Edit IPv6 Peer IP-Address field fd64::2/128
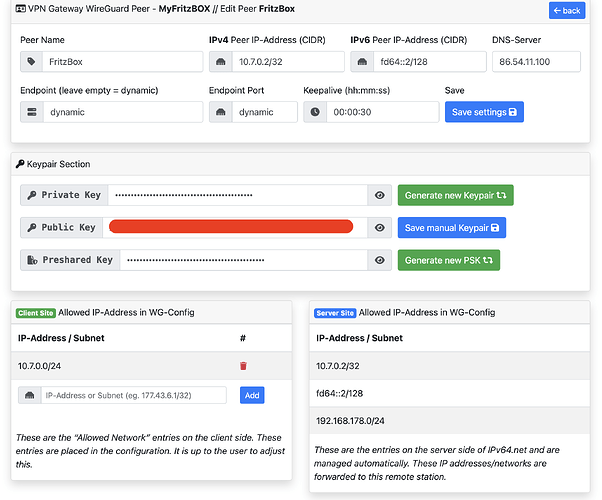This screenshot has height=500, width=602. [x=430, y=61]
